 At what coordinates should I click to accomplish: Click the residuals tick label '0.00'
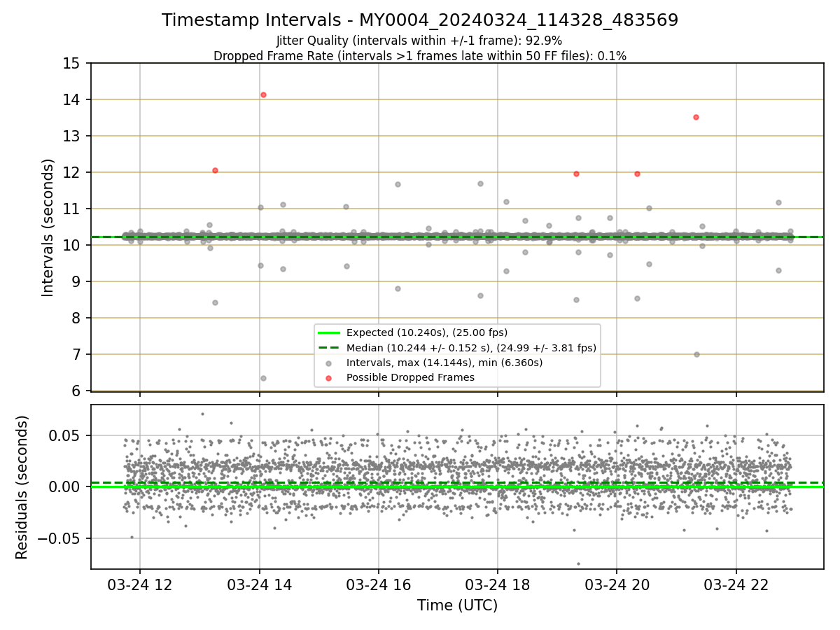click(x=66, y=487)
